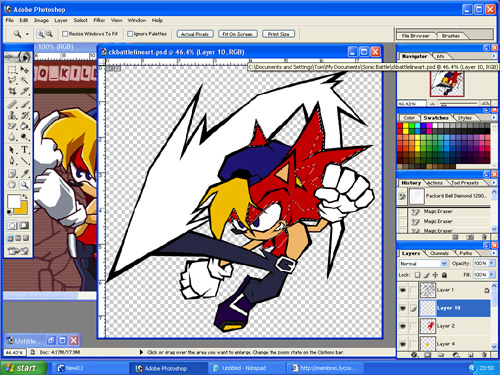Enable Resize Windows To Fit checkbox

65,34
